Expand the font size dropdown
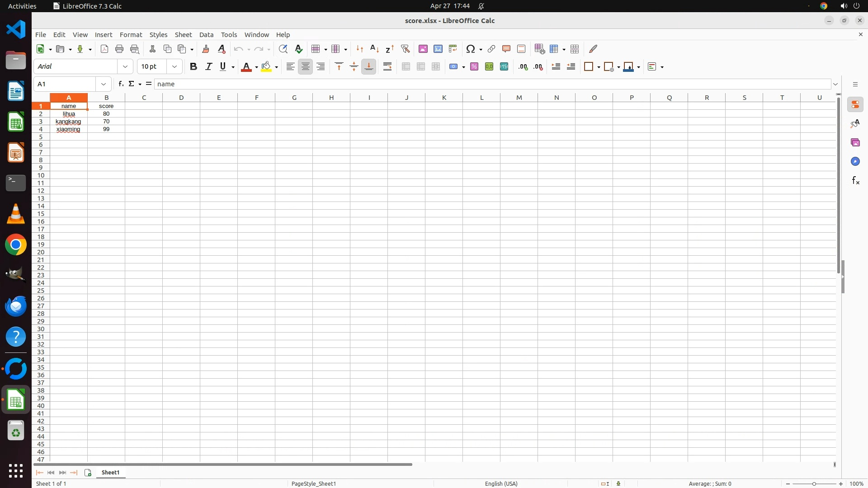The image size is (868, 488). tap(175, 67)
